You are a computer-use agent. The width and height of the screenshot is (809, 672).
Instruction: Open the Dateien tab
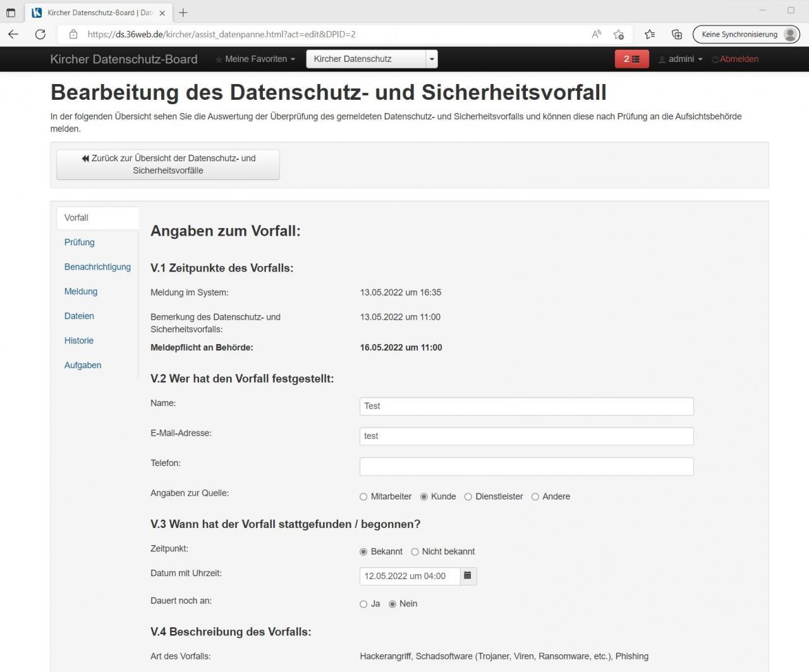coord(79,316)
